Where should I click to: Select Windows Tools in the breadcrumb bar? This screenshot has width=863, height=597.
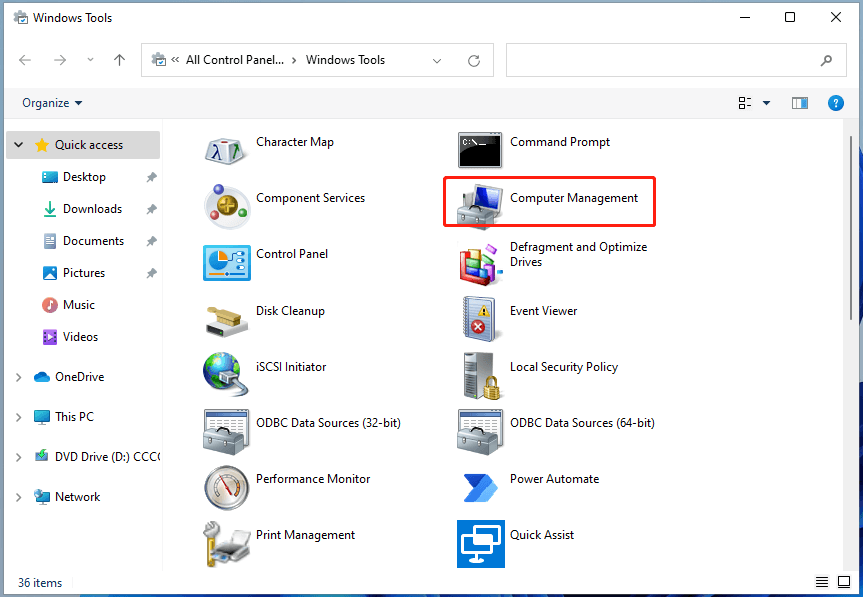click(x=347, y=60)
